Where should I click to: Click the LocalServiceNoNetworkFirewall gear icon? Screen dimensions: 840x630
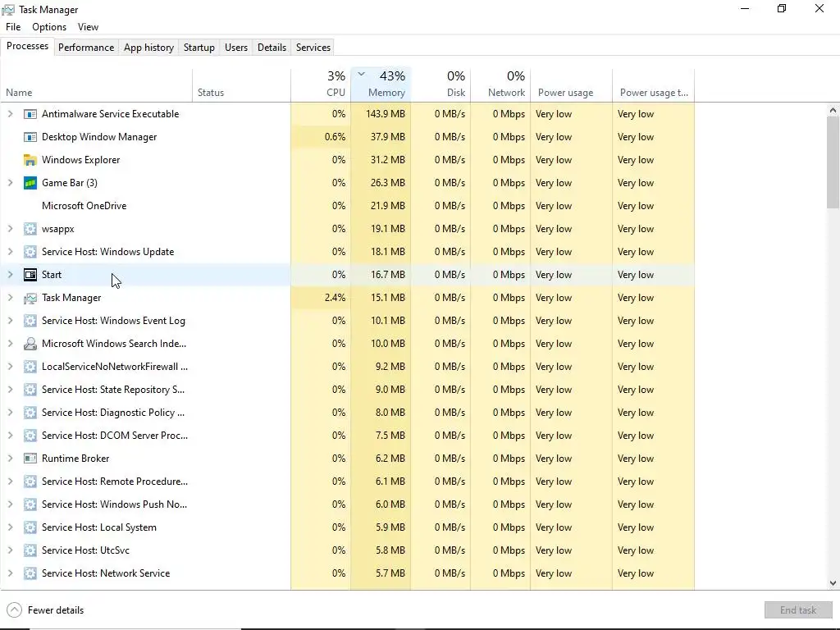pyautogui.click(x=30, y=367)
